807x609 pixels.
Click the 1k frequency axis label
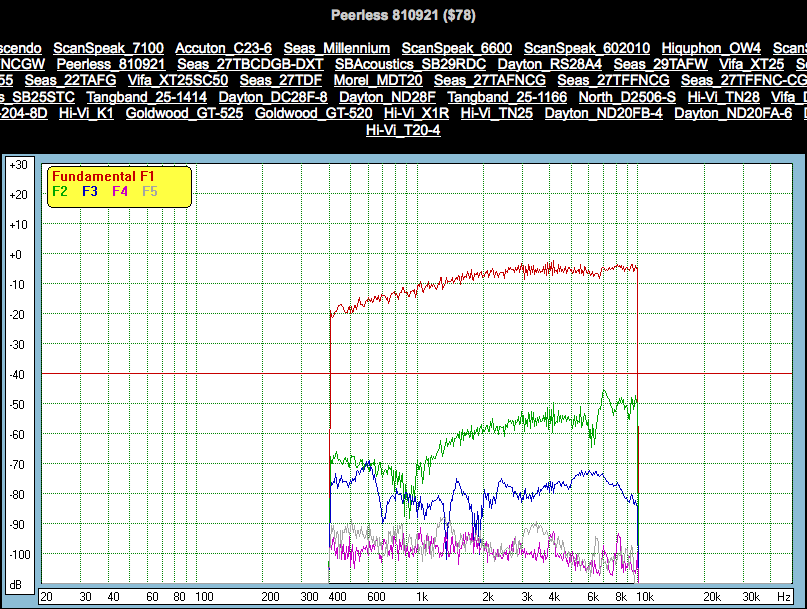click(x=422, y=597)
